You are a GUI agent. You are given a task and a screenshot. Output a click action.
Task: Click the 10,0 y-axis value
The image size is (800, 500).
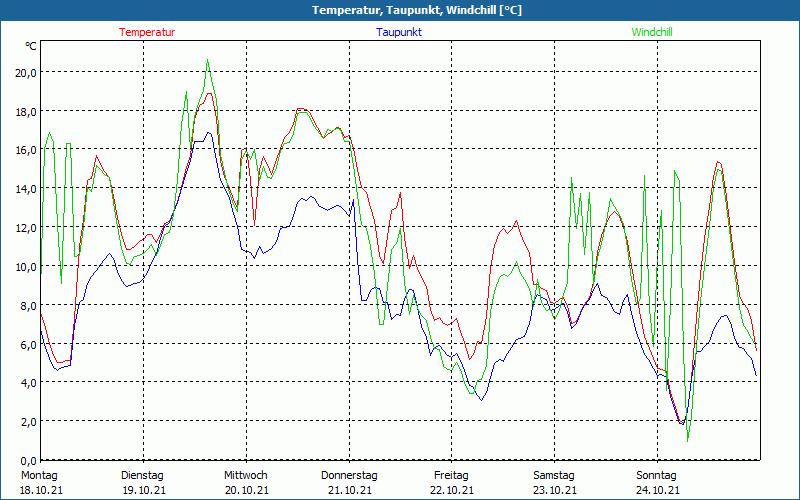point(26,266)
